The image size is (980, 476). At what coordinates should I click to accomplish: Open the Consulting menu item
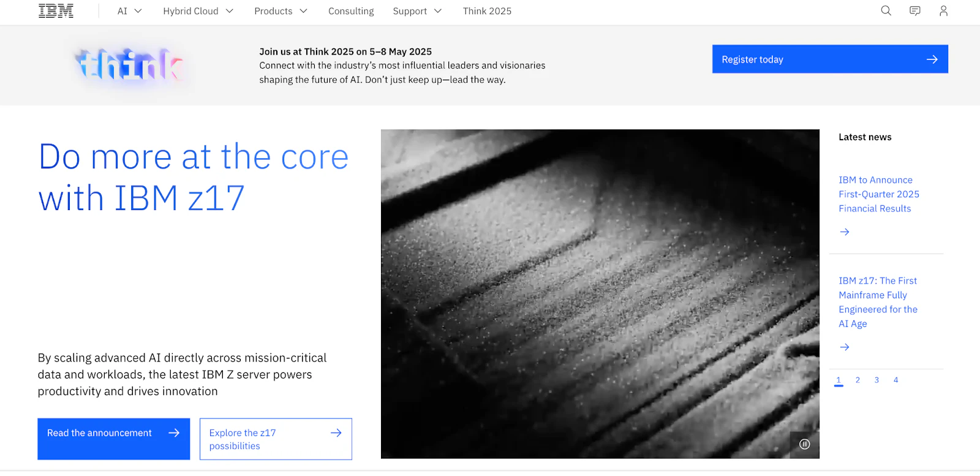(351, 11)
